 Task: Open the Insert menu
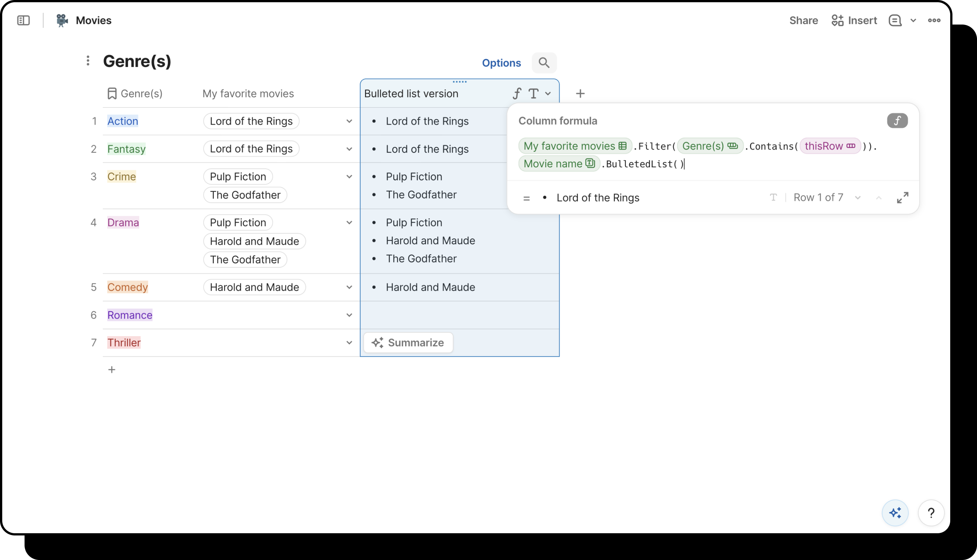tap(854, 20)
